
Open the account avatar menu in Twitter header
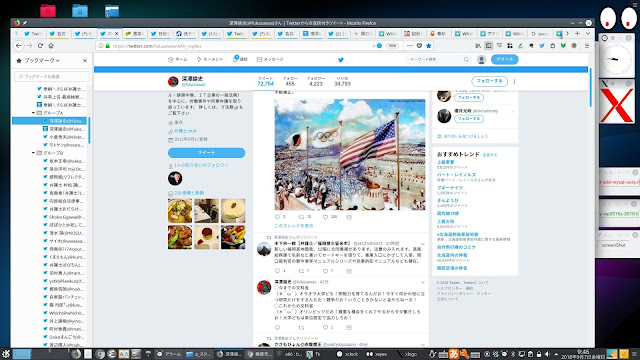[x=481, y=60]
